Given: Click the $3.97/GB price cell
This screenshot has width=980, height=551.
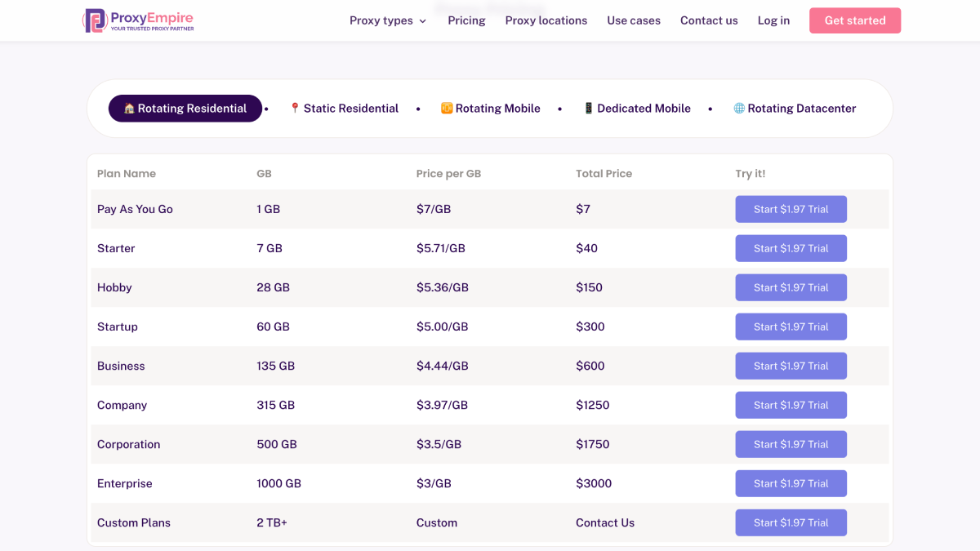Looking at the screenshot, I should [442, 405].
